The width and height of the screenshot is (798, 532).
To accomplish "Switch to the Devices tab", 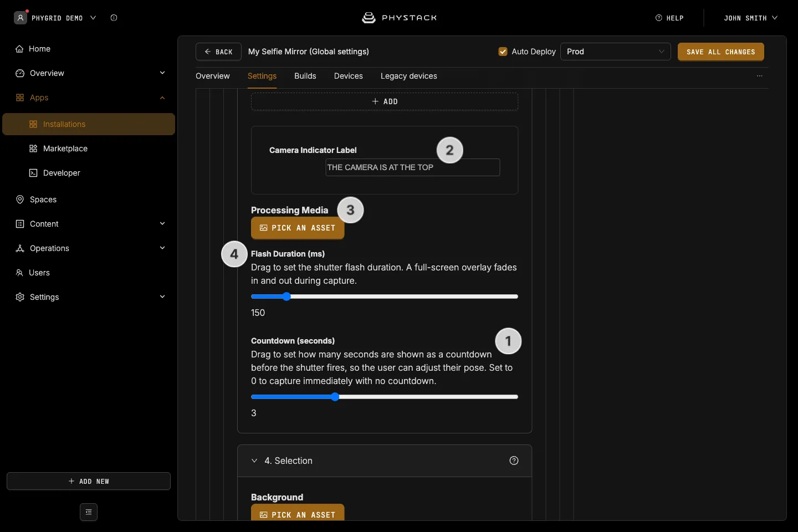I will pyautogui.click(x=349, y=76).
